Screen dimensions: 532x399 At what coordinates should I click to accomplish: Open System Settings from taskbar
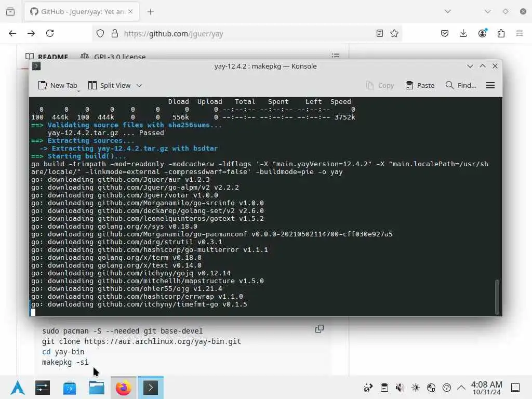(43, 388)
